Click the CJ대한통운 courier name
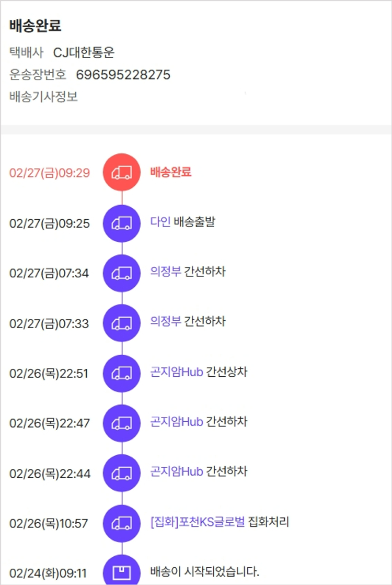This screenshot has height=585, width=392. pyautogui.click(x=84, y=52)
